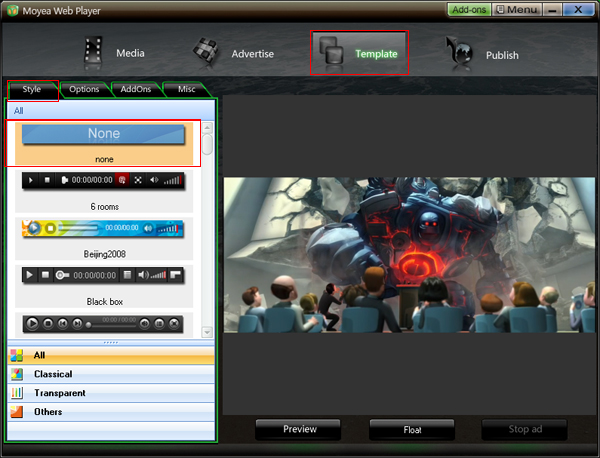Click the scroll down arrow in skin list
This screenshot has height=458, width=600.
click(207, 332)
